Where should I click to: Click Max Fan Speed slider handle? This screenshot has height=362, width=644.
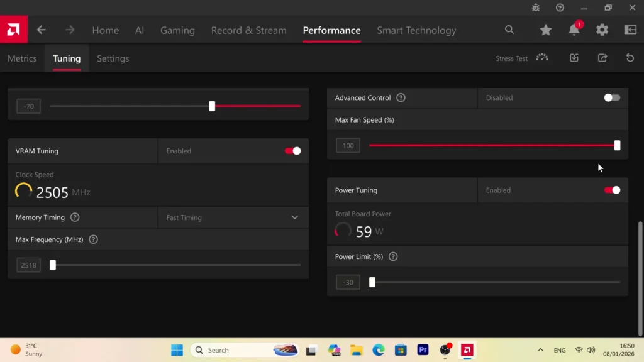tap(617, 145)
